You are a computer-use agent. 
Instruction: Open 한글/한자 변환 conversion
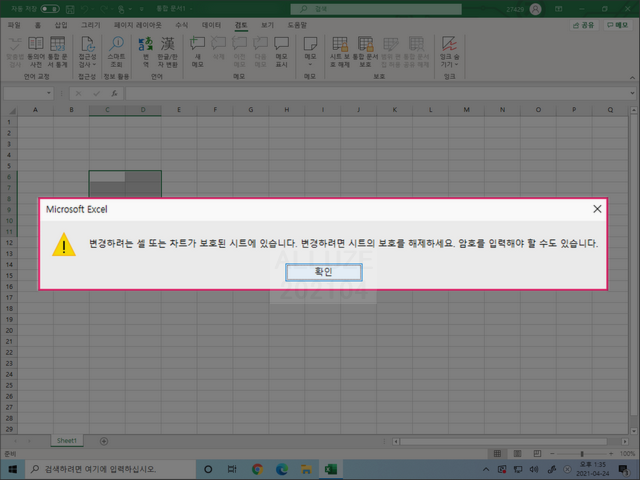point(167,51)
